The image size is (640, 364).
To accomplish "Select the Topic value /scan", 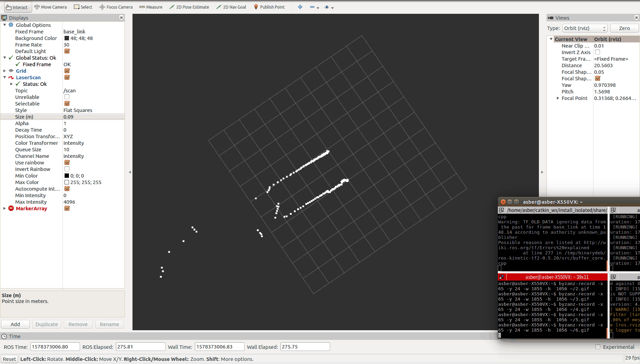I will coord(70,90).
